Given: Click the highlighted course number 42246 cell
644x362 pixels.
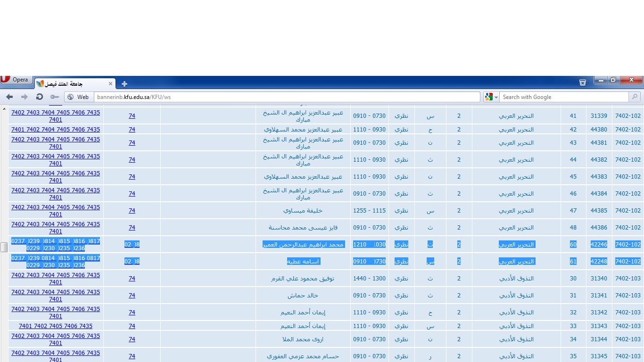Looking at the screenshot, I should tap(599, 245).
